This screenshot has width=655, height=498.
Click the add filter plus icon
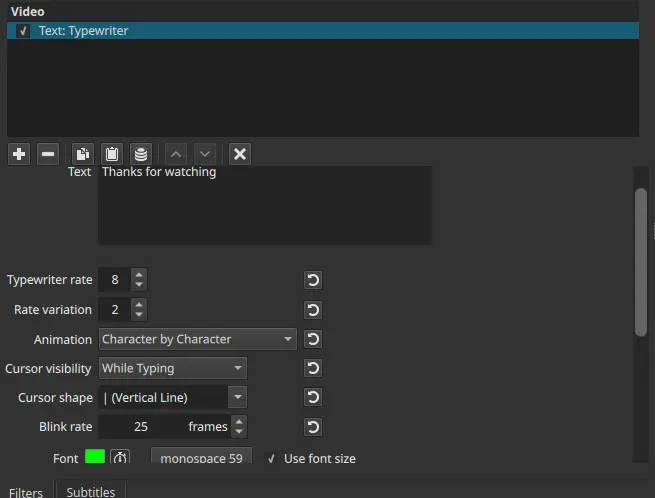click(19, 154)
